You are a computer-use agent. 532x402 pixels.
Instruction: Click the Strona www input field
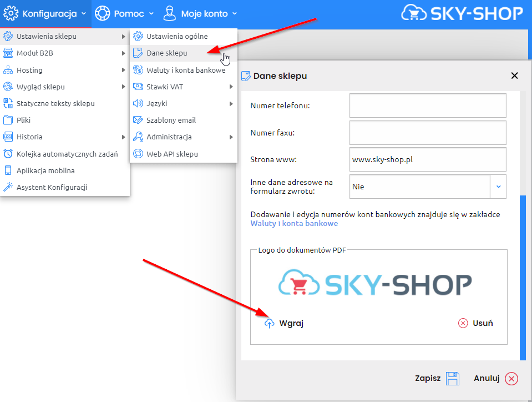[x=428, y=159]
